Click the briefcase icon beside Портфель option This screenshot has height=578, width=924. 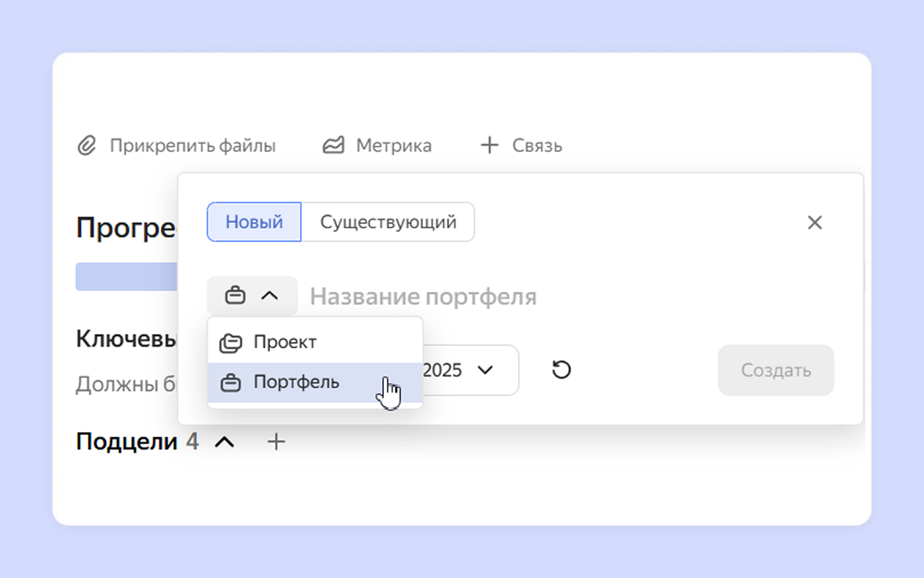pyautogui.click(x=230, y=383)
